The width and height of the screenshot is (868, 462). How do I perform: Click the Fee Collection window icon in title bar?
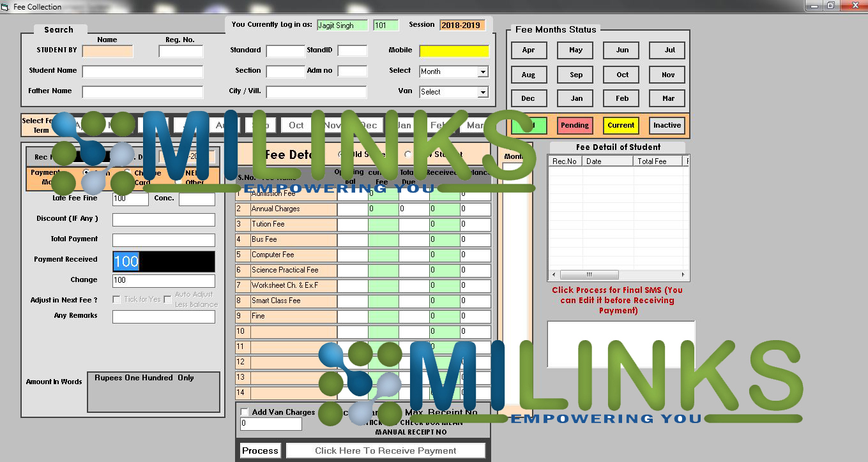(6, 6)
